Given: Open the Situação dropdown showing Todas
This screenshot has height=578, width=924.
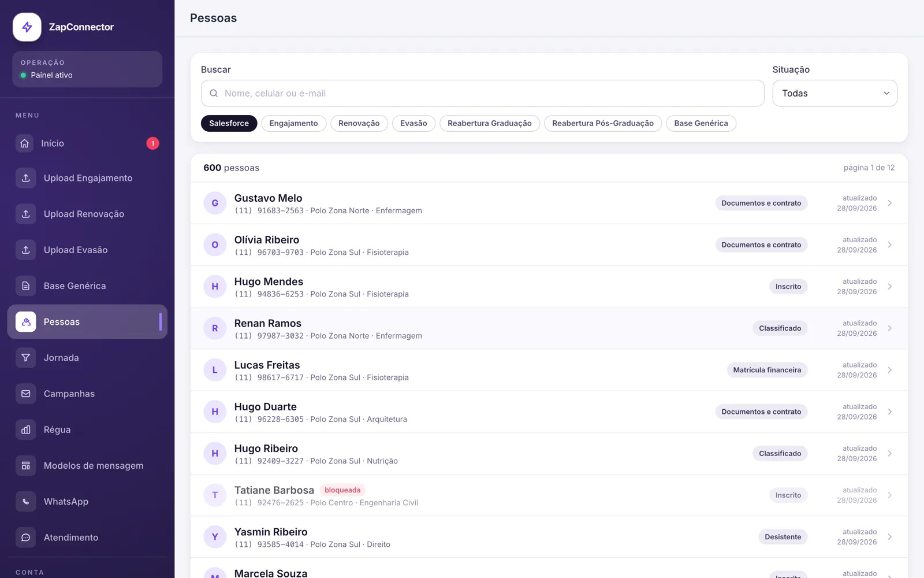Looking at the screenshot, I should click(x=834, y=93).
